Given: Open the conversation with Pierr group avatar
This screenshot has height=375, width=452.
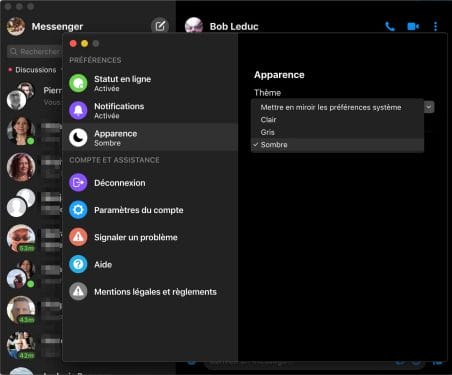Looking at the screenshot, I should click(21, 96).
